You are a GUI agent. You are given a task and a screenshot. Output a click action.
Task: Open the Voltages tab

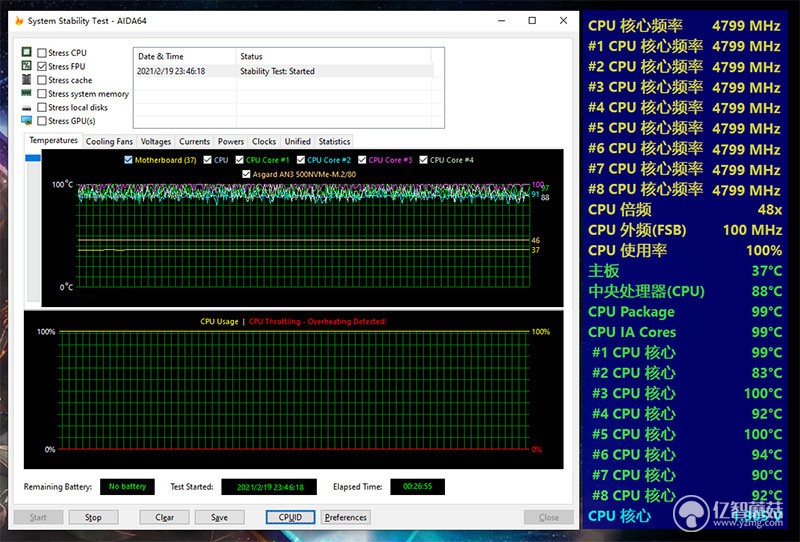point(156,141)
